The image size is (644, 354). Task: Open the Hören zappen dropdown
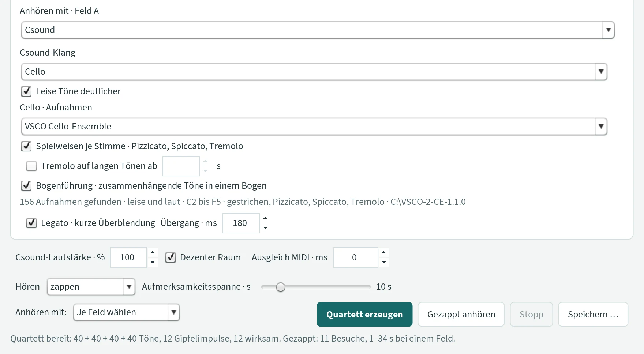(x=91, y=287)
